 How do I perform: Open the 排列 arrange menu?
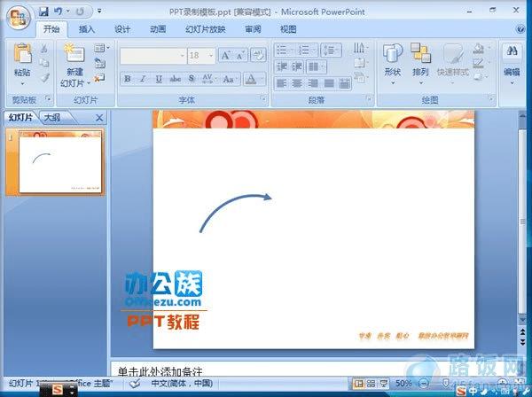click(420, 64)
